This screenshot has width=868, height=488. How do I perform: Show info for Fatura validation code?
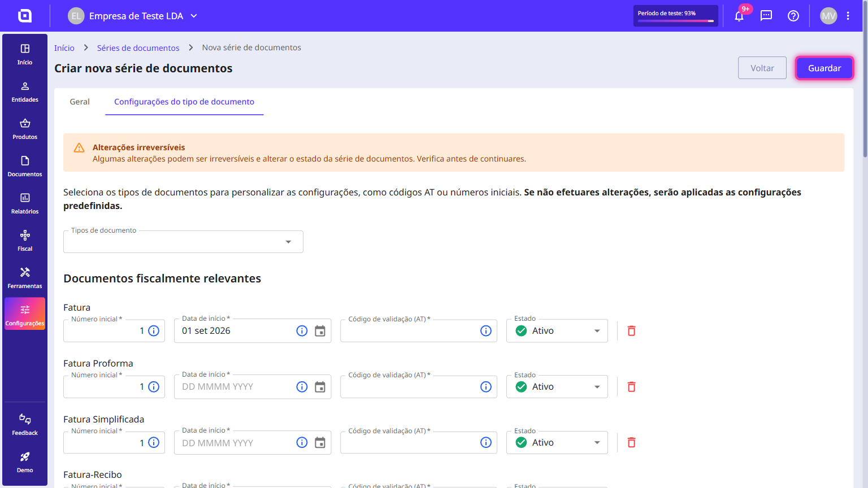[x=486, y=331]
